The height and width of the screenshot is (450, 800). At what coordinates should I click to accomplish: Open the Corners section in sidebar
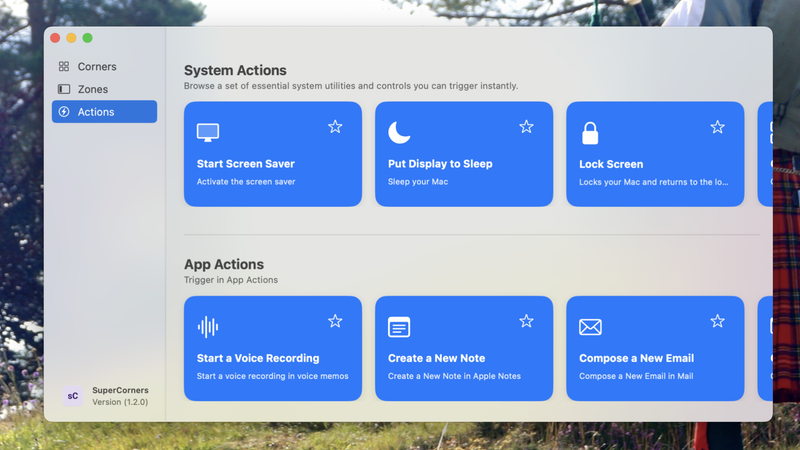[x=97, y=67]
